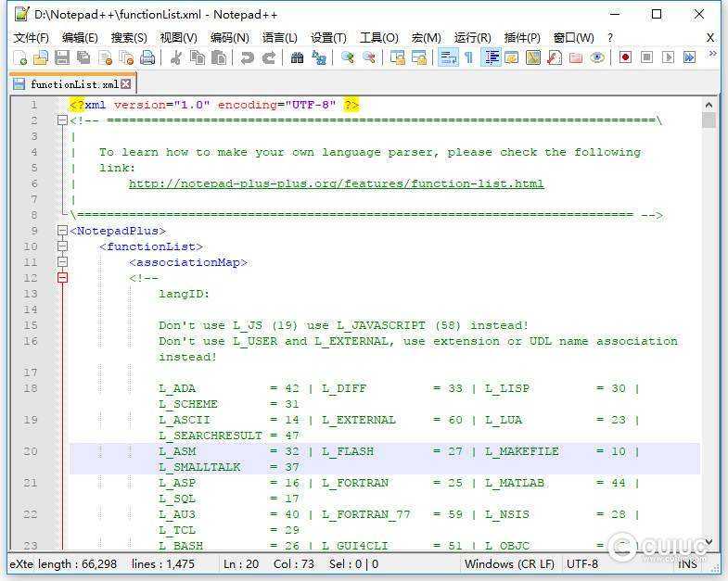Image resolution: width=728 pixels, height=581 pixels.
Task: Save the file with the single floppy disk icon
Action: [62, 57]
